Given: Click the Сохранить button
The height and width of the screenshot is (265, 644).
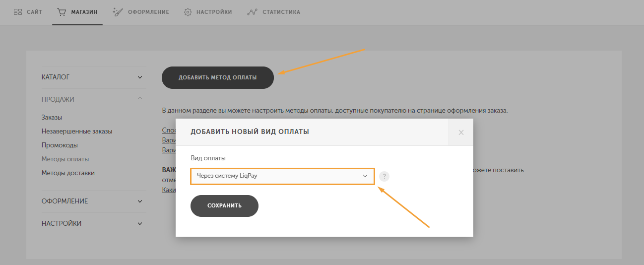Looking at the screenshot, I should (x=224, y=206).
